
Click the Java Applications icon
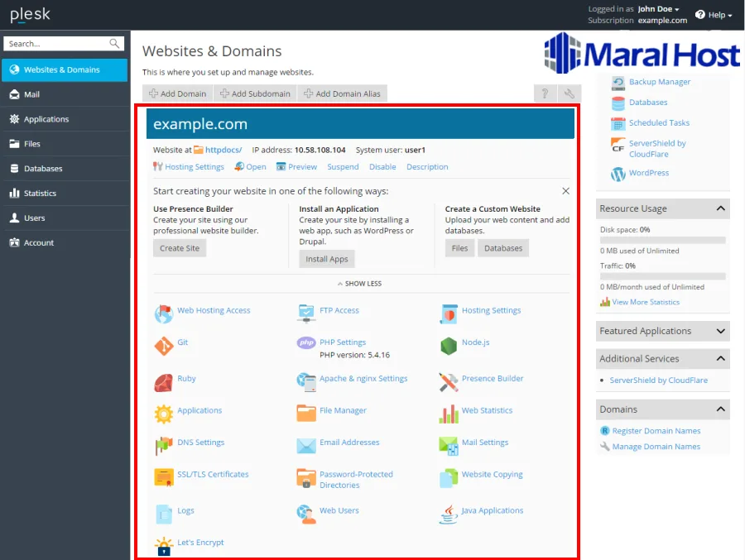[x=449, y=515]
